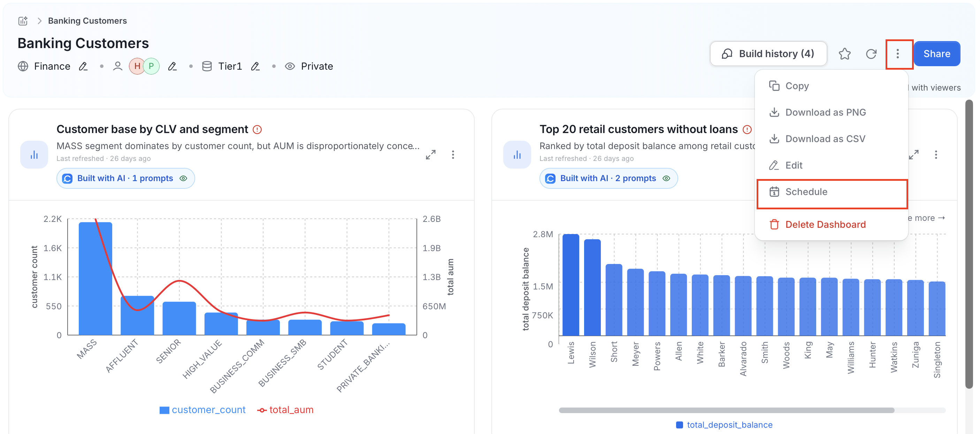
Task: Select the P user avatar
Action: tap(151, 66)
